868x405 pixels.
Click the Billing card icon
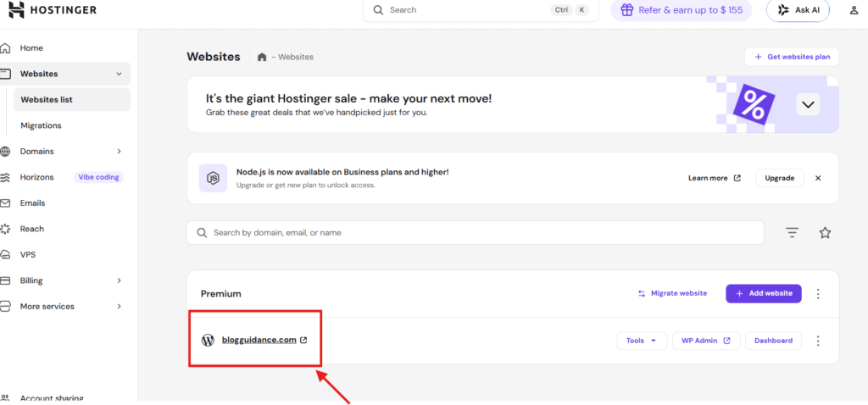[x=5, y=280]
